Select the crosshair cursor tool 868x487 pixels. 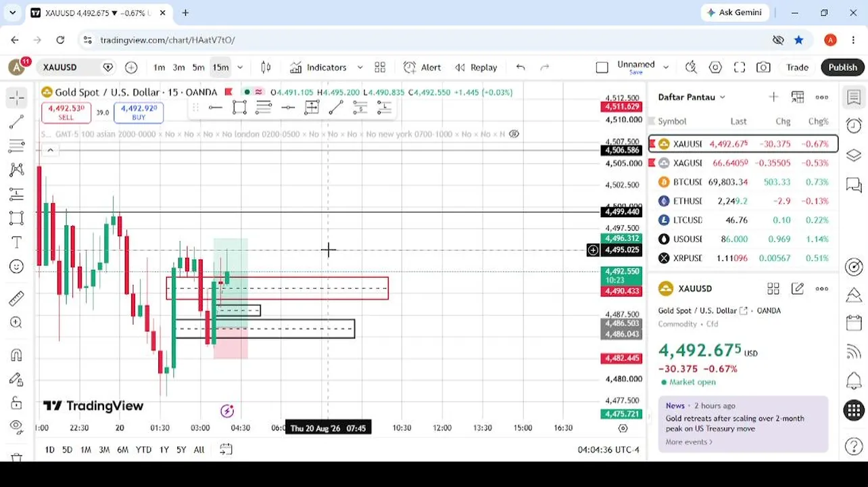(x=17, y=98)
